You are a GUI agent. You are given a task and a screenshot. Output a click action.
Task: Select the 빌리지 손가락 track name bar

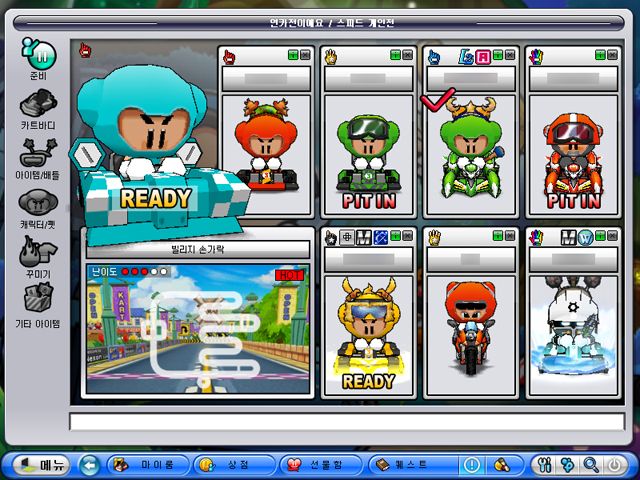tap(198, 249)
